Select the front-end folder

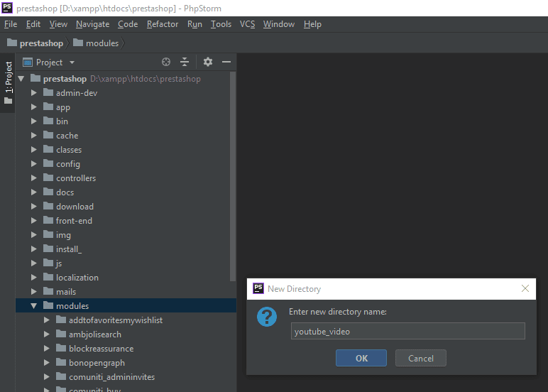[x=74, y=221]
